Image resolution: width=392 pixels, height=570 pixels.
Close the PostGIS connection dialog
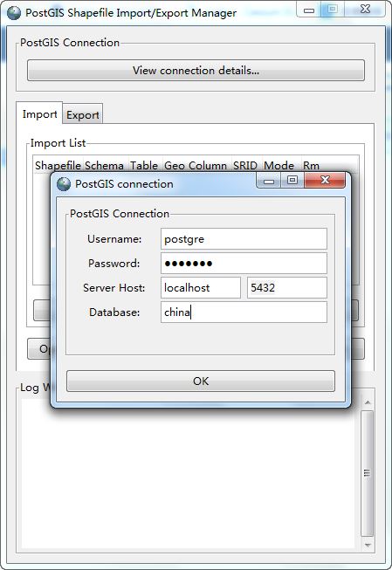coord(325,180)
